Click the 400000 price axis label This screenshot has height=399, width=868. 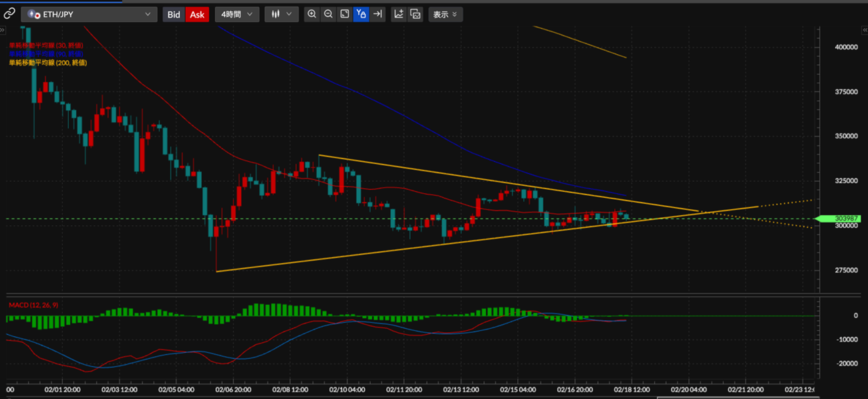click(x=847, y=47)
